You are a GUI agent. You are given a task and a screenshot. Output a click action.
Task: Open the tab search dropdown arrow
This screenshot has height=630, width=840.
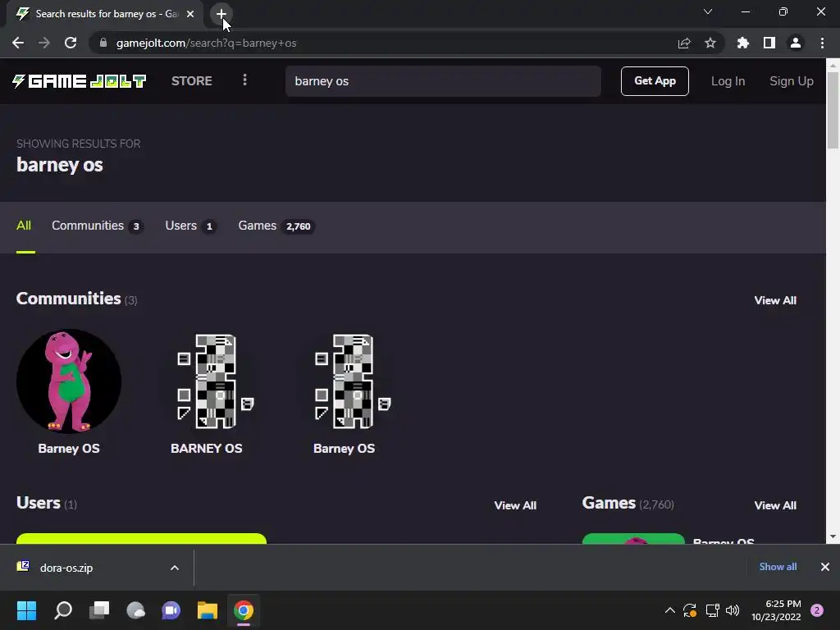pos(708,11)
